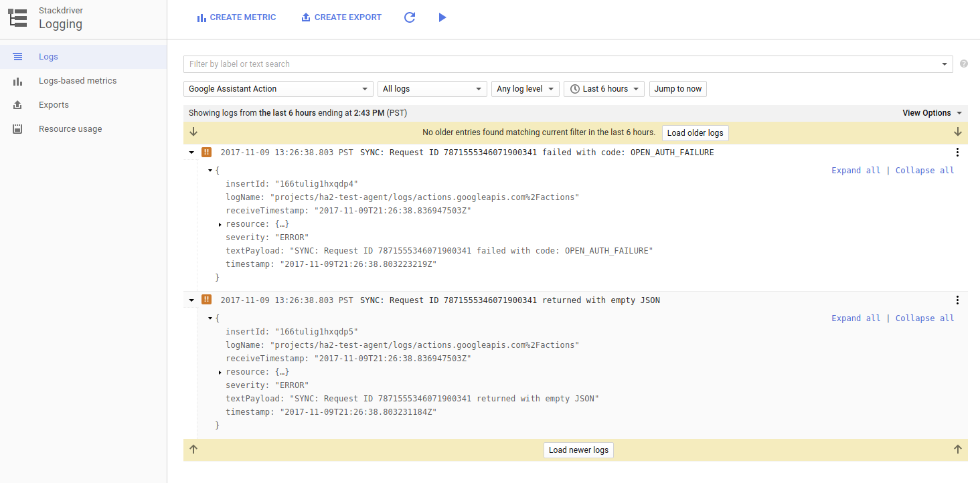Click the "Expand all" link on the first entry
Screen dimensions: 980x483
click(855, 170)
